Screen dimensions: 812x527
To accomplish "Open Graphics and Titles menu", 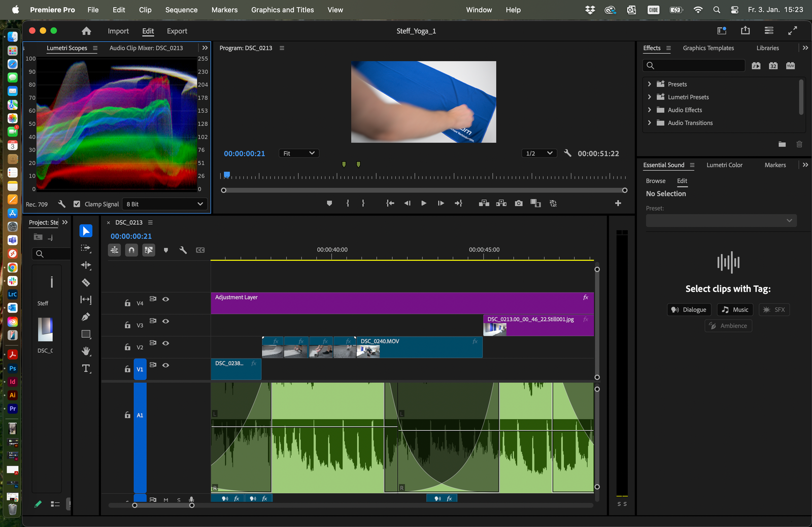I will coord(283,10).
